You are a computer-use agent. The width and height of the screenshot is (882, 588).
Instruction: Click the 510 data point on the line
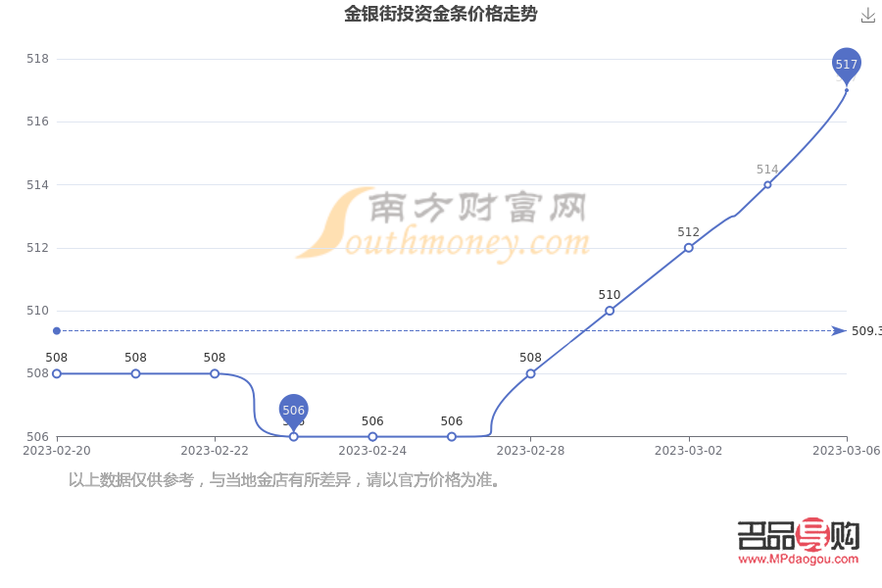point(610,311)
